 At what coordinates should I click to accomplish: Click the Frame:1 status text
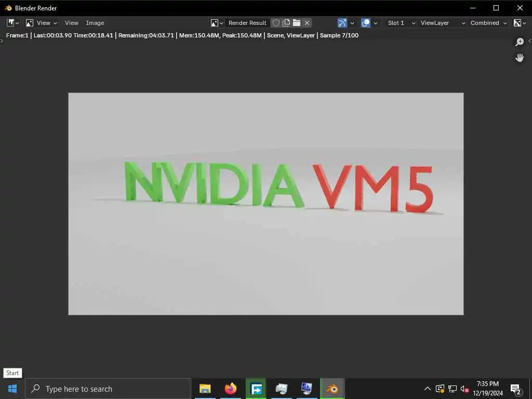click(x=17, y=35)
